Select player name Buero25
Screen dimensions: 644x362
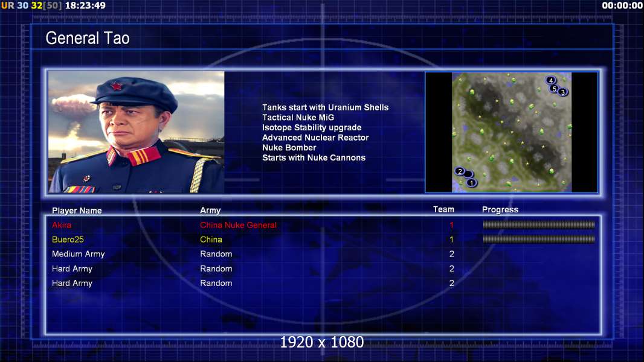68,240
